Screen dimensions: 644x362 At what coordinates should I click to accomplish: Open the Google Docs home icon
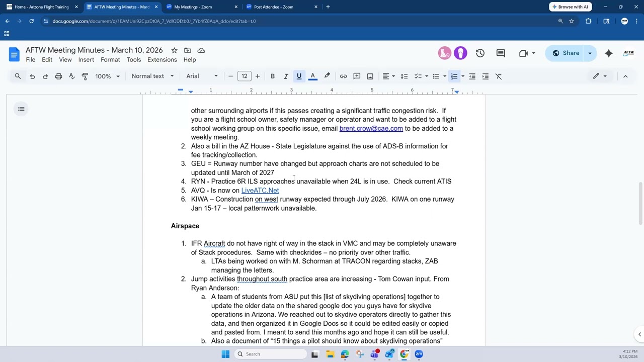[14, 54]
